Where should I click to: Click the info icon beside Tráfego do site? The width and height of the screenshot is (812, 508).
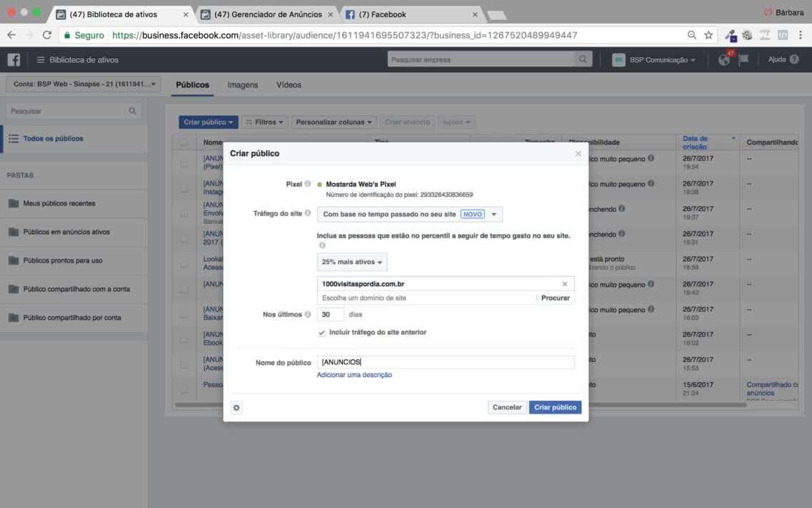(x=307, y=213)
